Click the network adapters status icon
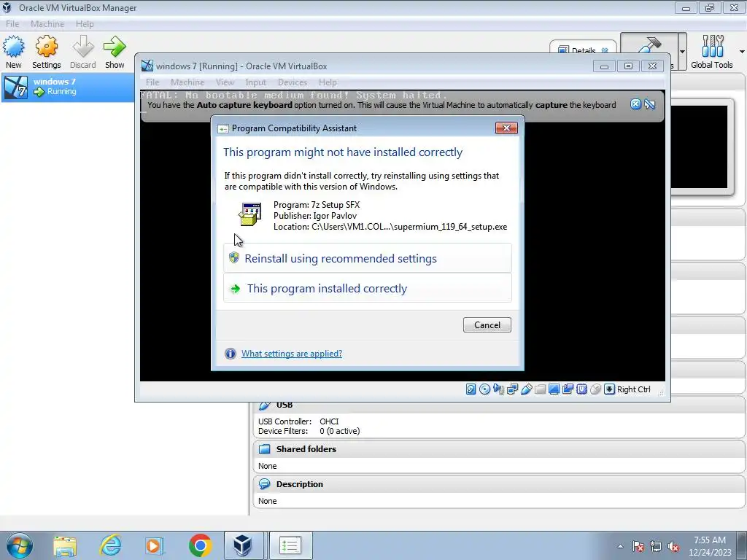This screenshot has width=747, height=560. tap(512, 389)
